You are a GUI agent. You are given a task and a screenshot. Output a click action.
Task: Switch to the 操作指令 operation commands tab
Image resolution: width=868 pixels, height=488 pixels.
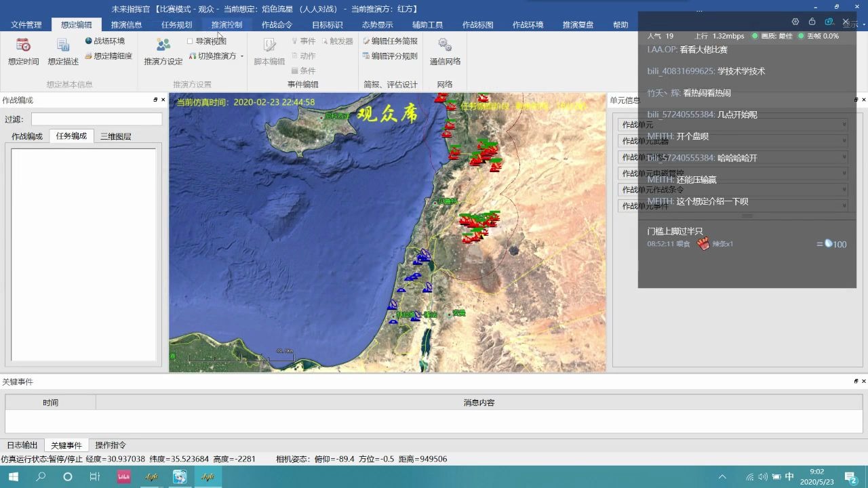pyautogui.click(x=111, y=445)
